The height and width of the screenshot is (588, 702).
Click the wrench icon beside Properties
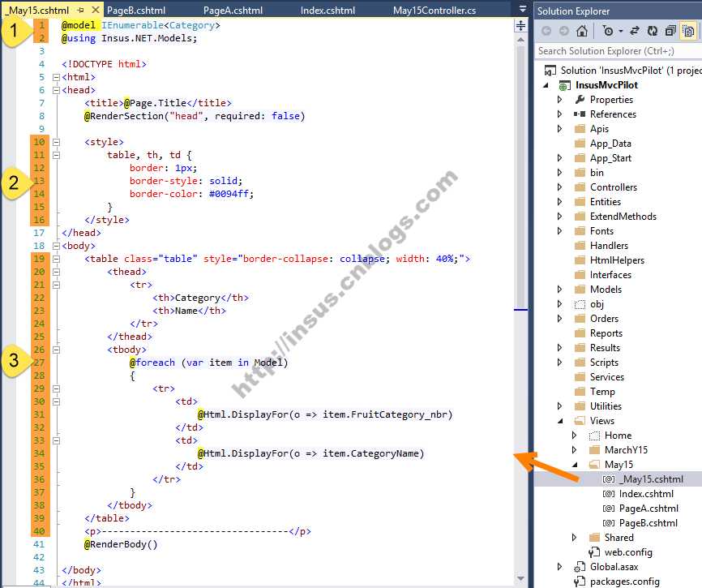[x=580, y=100]
